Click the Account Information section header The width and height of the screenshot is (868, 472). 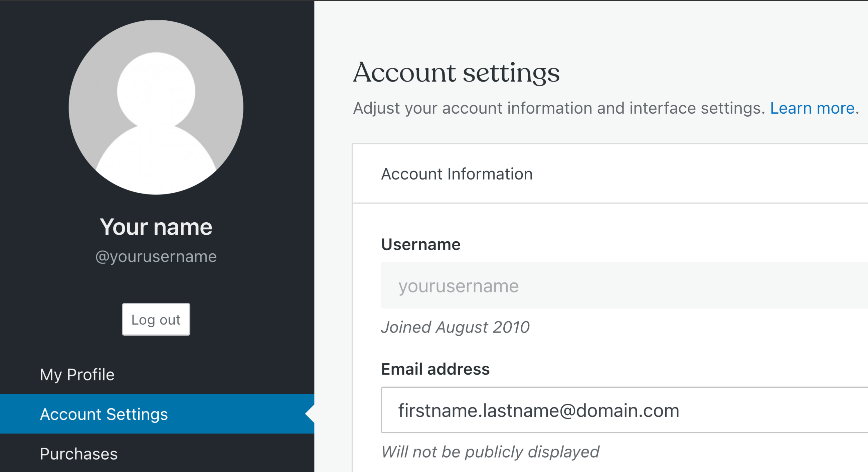457,174
